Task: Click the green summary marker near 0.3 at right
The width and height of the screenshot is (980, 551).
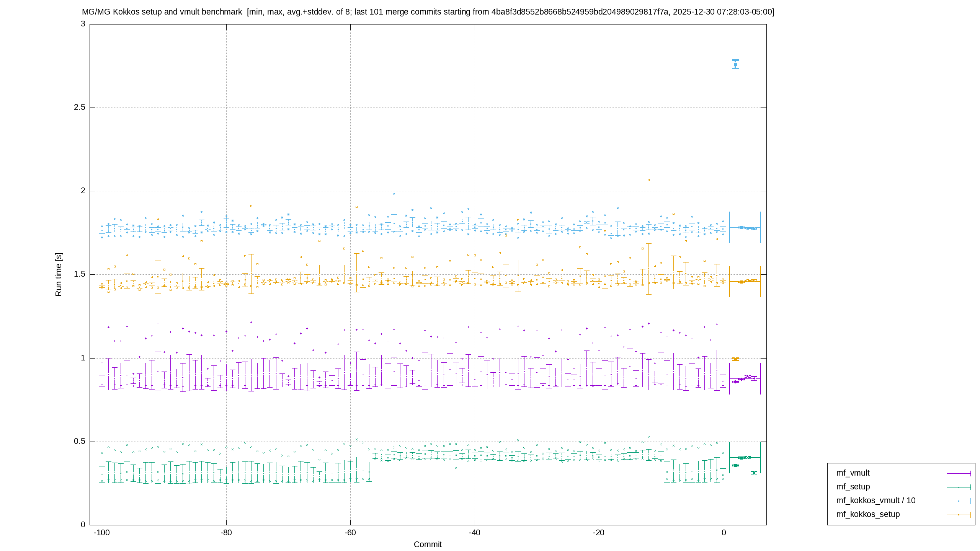Action: click(754, 473)
